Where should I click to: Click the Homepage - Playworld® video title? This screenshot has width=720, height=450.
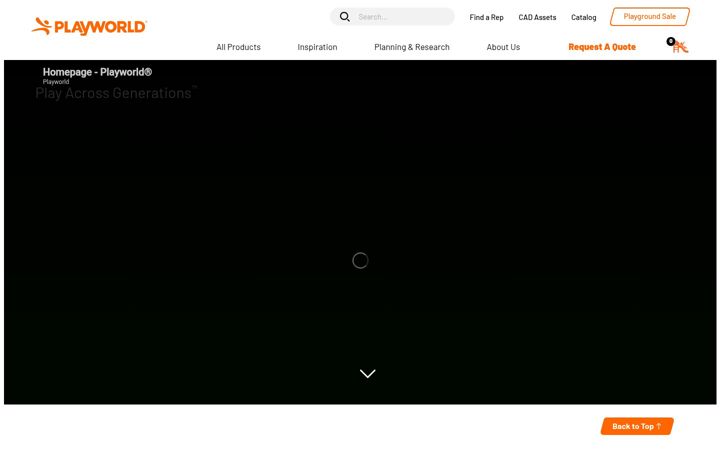(97, 72)
